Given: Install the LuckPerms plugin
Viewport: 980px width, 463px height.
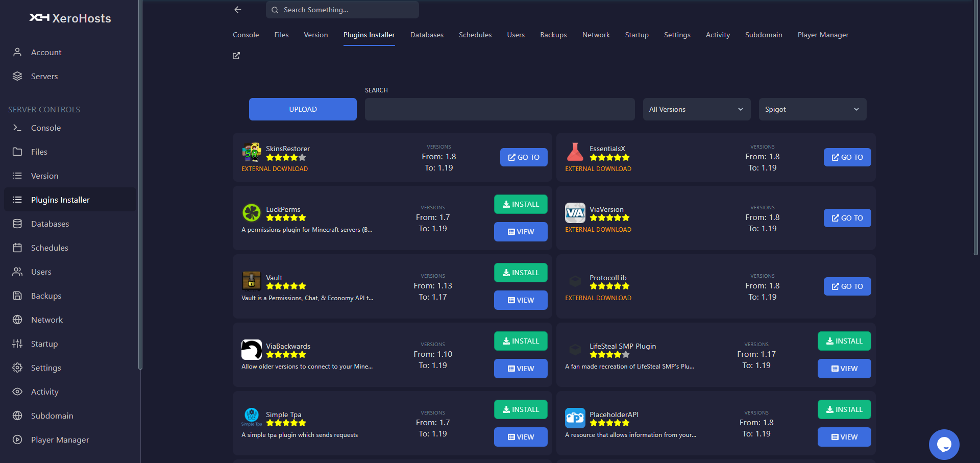Looking at the screenshot, I should coord(521,204).
